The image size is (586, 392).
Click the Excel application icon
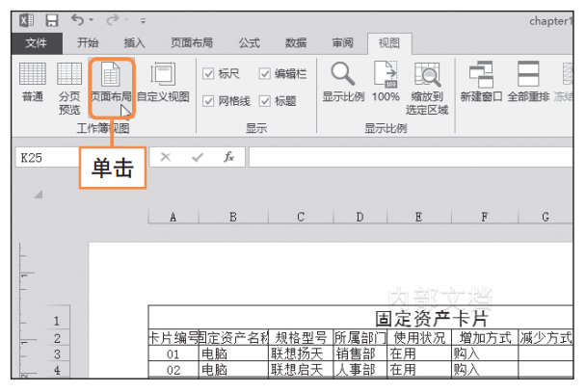point(27,20)
